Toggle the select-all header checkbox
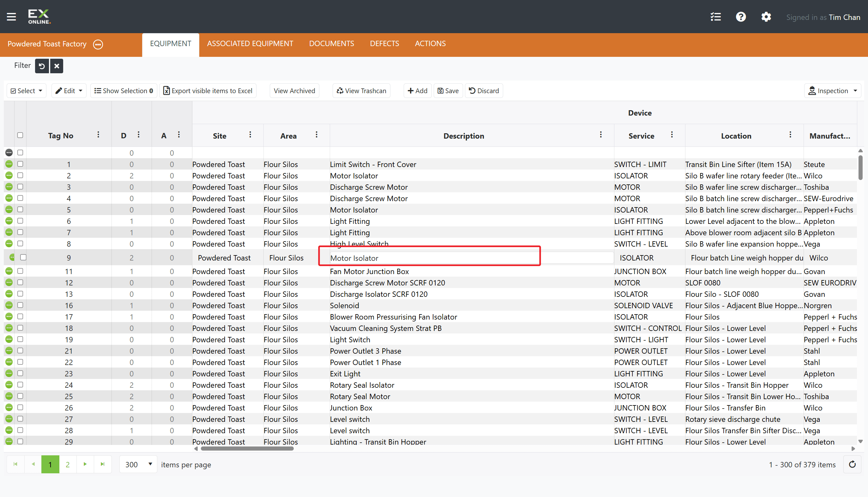Image resolution: width=868 pixels, height=497 pixels. point(20,135)
